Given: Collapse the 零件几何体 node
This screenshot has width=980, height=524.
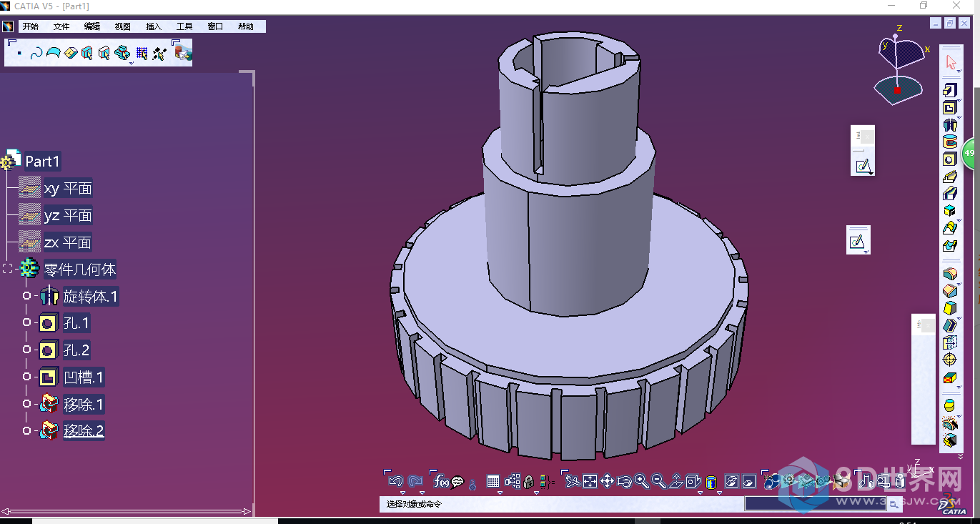Looking at the screenshot, I should (x=8, y=269).
